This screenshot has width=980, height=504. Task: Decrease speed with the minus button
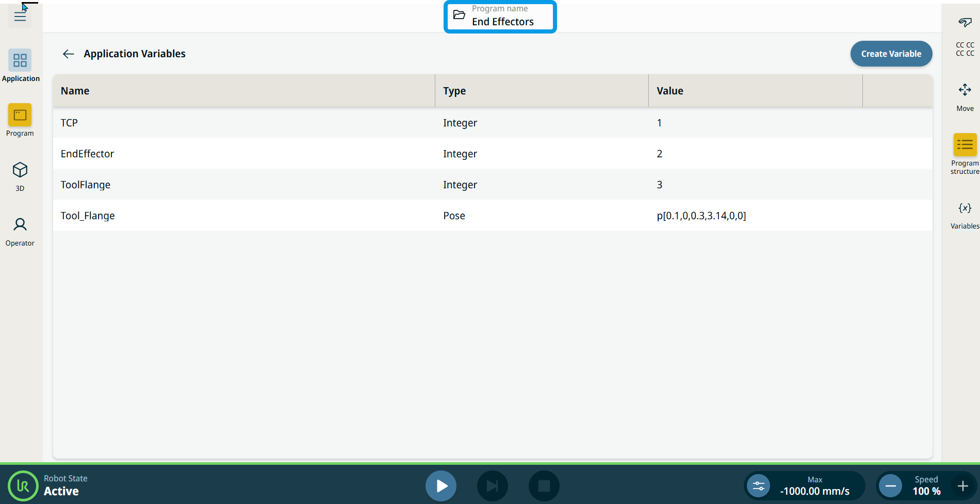pyautogui.click(x=890, y=486)
